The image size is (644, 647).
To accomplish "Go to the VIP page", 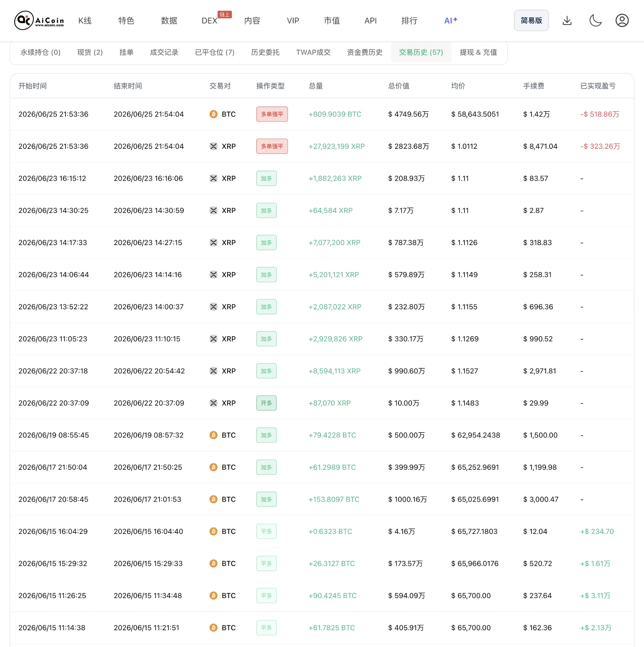I will [x=293, y=21].
